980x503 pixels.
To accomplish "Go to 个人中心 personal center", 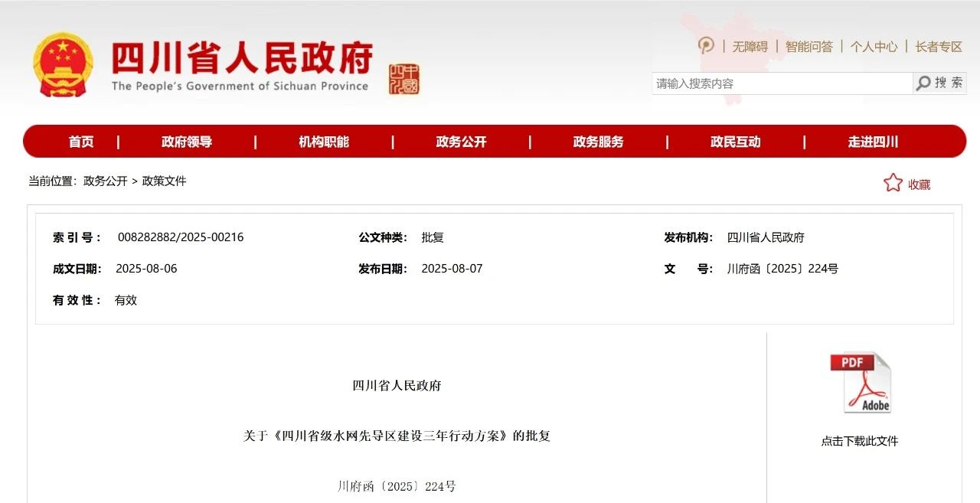I will point(874,47).
